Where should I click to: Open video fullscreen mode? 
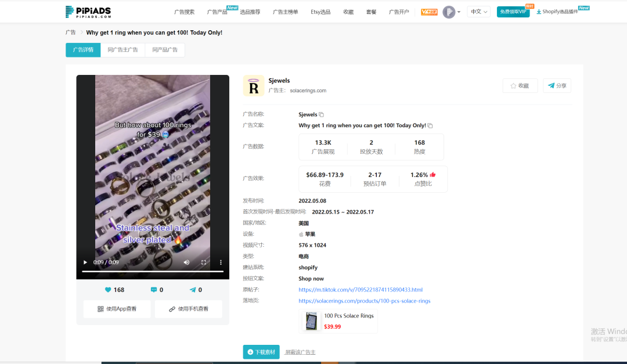coord(204,262)
